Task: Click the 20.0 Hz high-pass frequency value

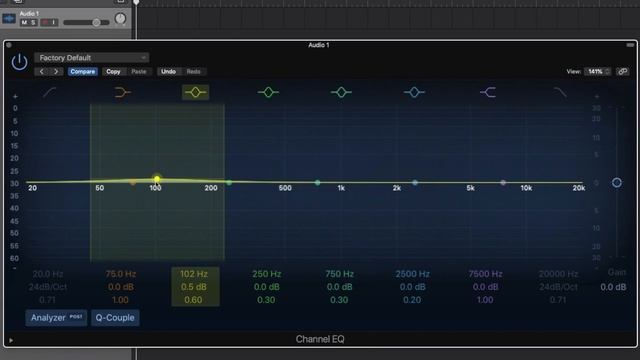Action: pos(48,274)
